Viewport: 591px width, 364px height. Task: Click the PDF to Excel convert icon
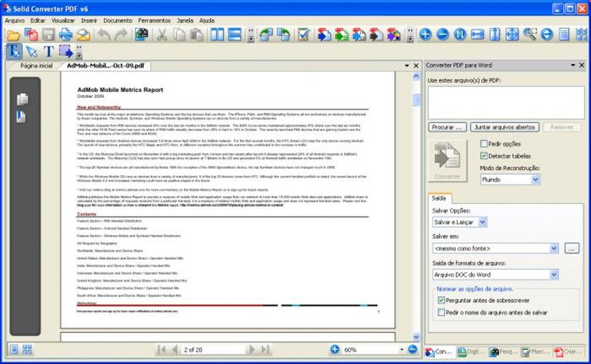coord(341,35)
